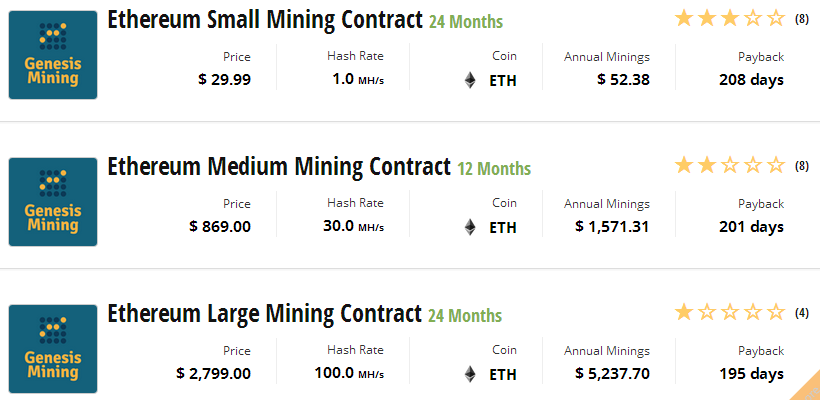Click orange corner ribbon at bottom right
The width and height of the screenshot is (820, 400).
tap(808, 389)
